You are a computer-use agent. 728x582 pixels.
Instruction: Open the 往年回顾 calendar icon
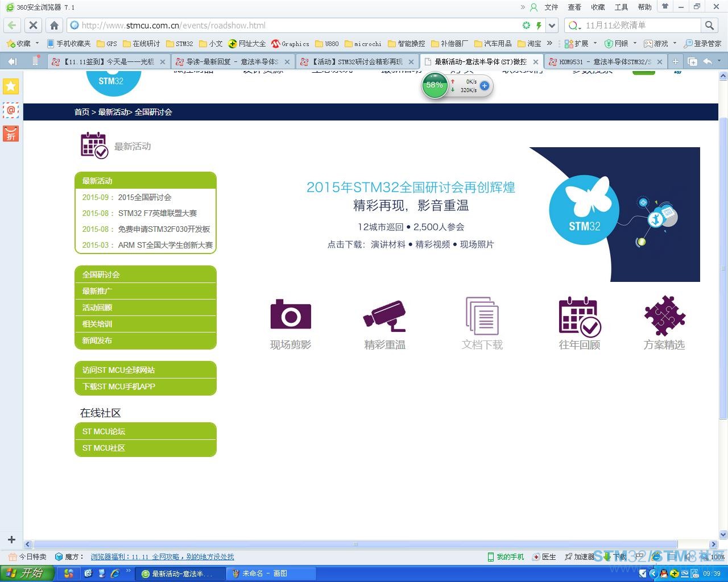click(580, 317)
